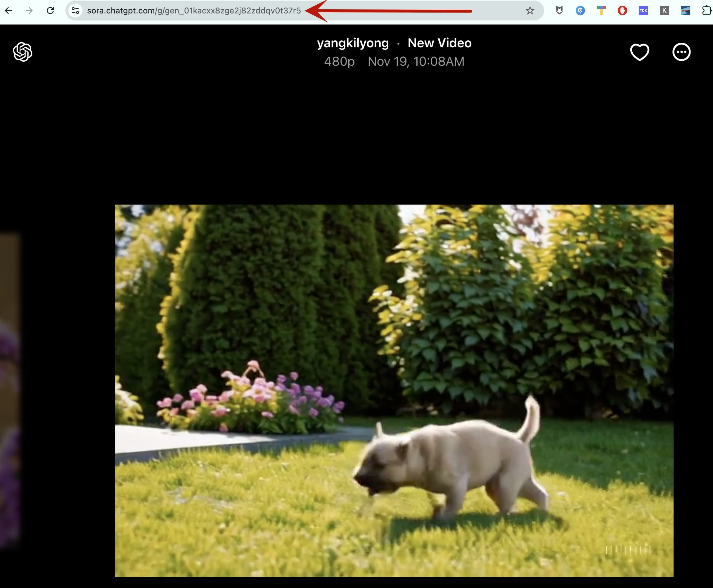Navigate back with the browser arrow
The width and height of the screenshot is (713, 588).
pyautogui.click(x=9, y=11)
